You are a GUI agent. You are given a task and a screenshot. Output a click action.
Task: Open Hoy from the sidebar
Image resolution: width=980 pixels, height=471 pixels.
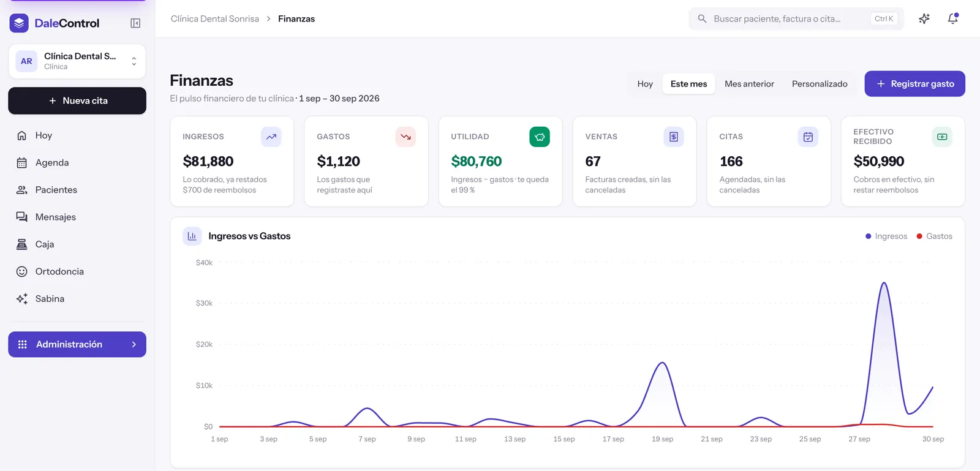(x=77, y=135)
